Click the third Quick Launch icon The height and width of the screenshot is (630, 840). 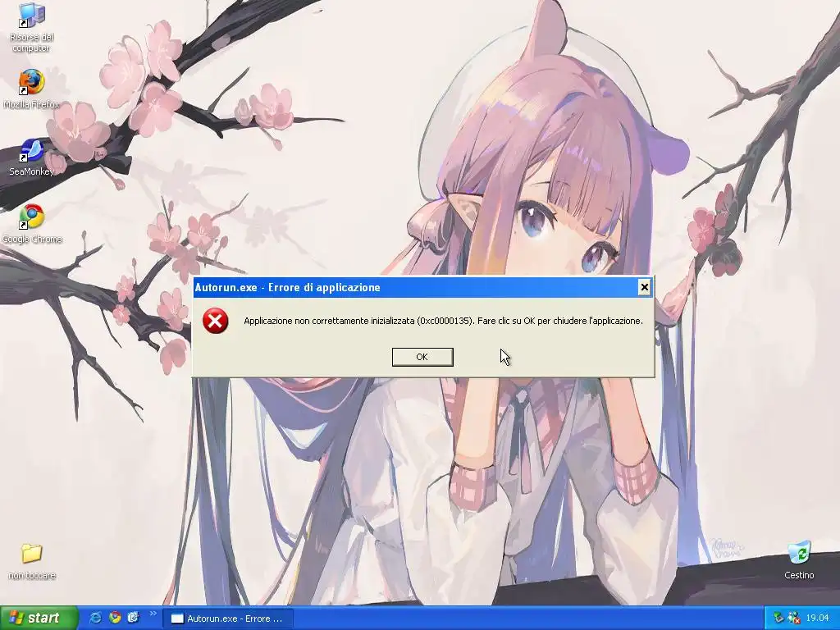pos(133,618)
